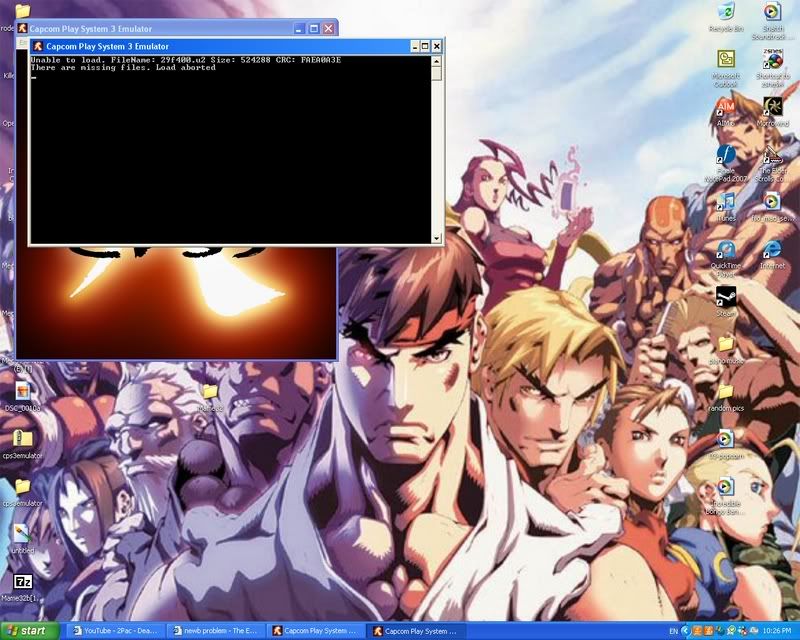Open the 'untitled' image file on desktop
This screenshot has height=640, width=800.
(22, 533)
